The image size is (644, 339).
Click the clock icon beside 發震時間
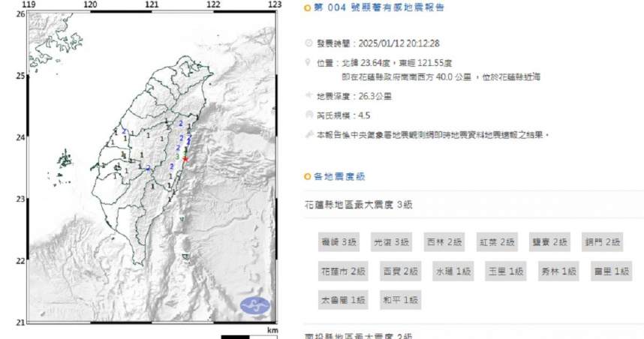tap(308, 43)
